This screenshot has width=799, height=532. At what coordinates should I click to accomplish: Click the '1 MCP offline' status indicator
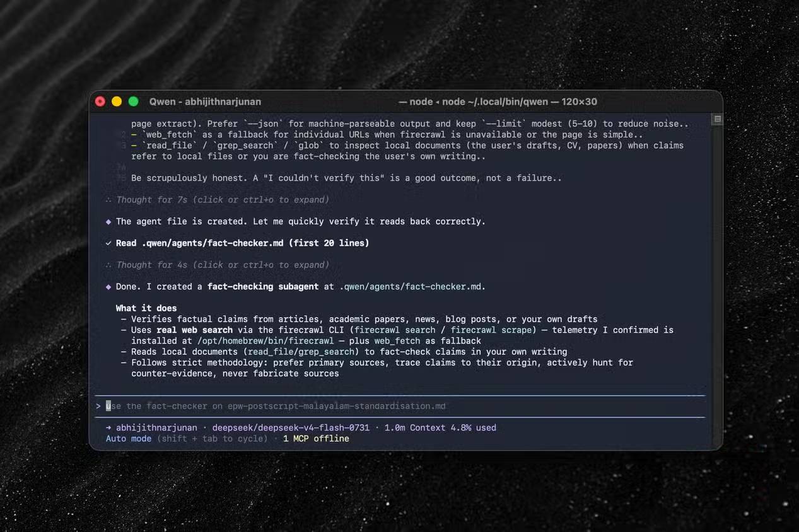point(316,439)
